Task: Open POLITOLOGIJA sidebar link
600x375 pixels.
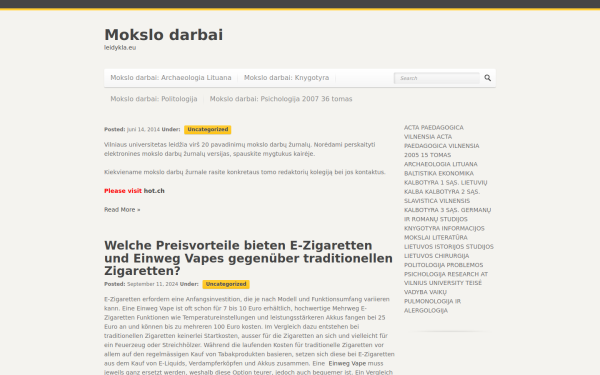Action: point(425,265)
